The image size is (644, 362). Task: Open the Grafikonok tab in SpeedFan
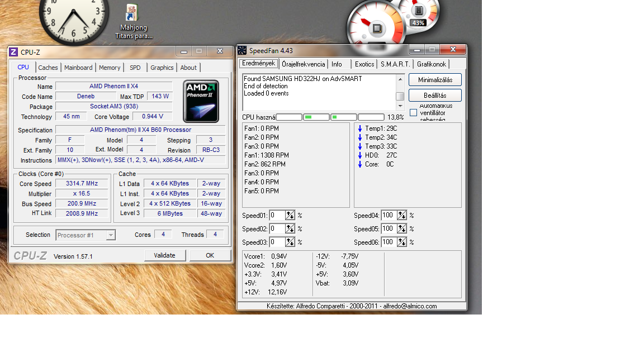[431, 64]
